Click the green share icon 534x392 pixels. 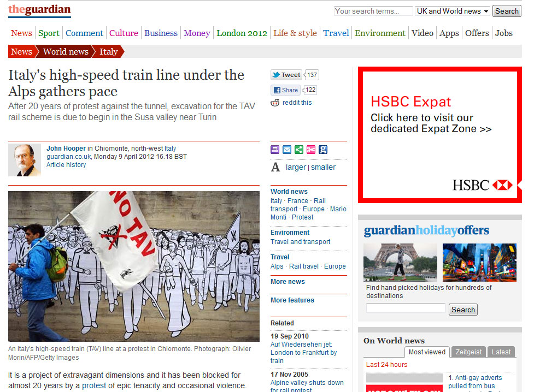[x=299, y=150]
